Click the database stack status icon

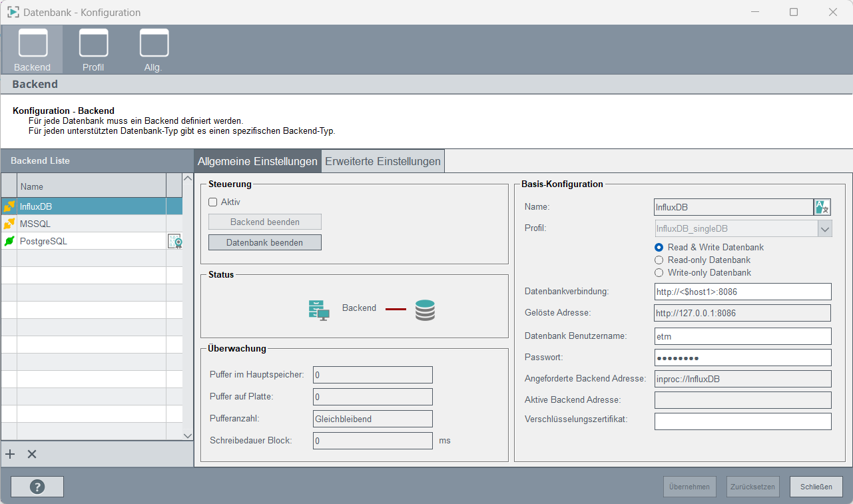425,310
